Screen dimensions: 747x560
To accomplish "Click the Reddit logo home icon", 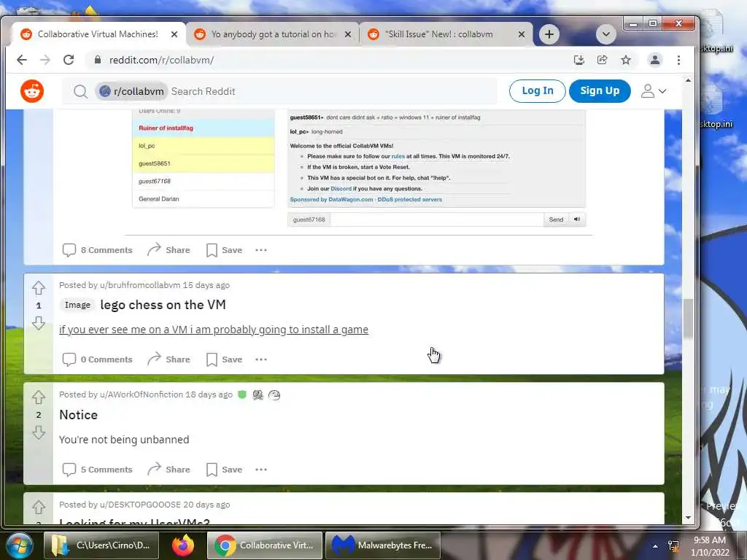I will pyautogui.click(x=32, y=91).
